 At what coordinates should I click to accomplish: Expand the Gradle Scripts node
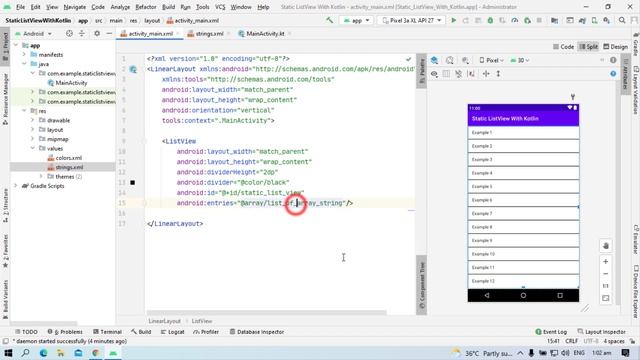[x=16, y=186]
